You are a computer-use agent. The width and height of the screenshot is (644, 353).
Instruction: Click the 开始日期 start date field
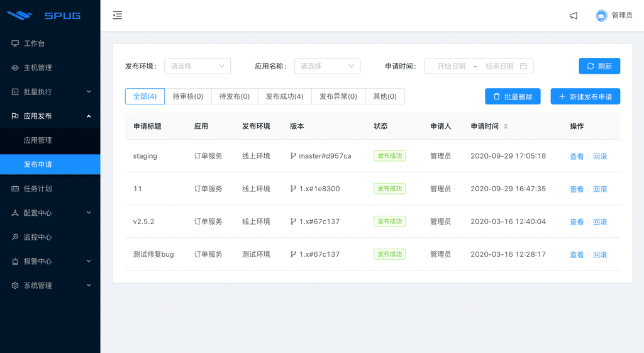point(451,66)
